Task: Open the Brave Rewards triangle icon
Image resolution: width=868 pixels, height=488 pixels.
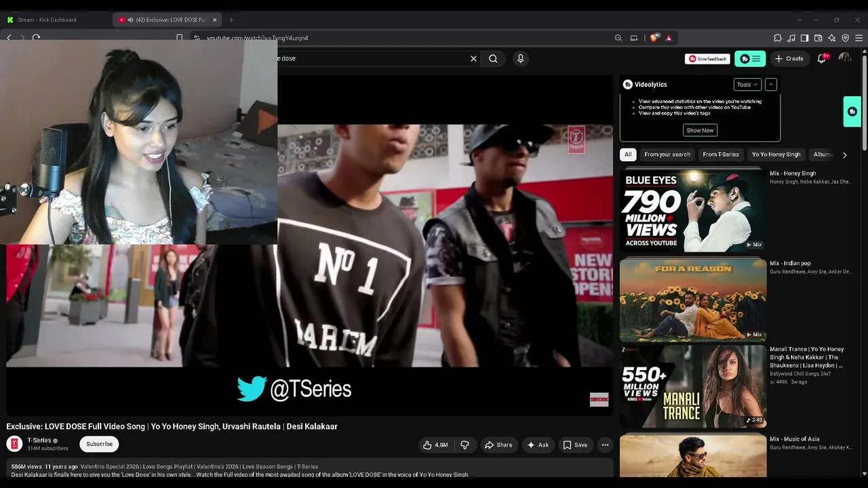Action: click(669, 38)
